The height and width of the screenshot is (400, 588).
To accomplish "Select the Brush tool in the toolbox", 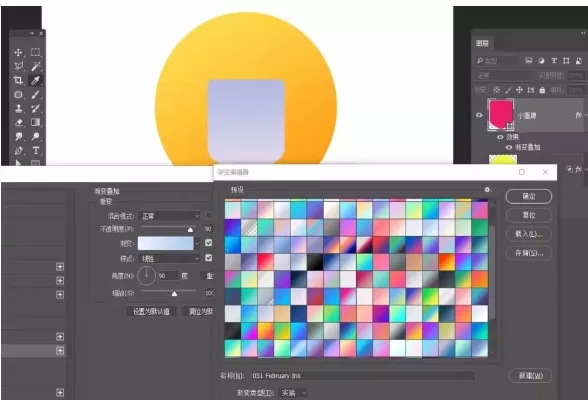I will pos(36,94).
